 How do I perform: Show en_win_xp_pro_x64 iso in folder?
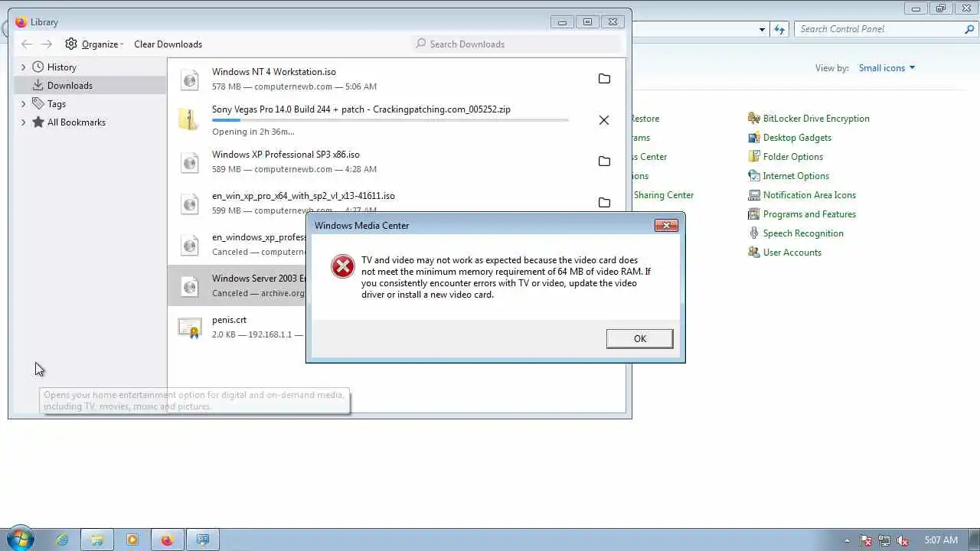point(604,203)
